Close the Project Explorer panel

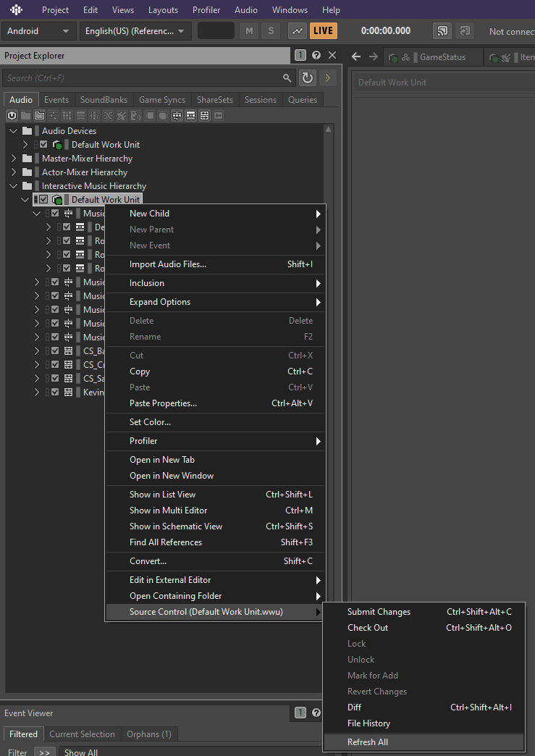coord(332,55)
